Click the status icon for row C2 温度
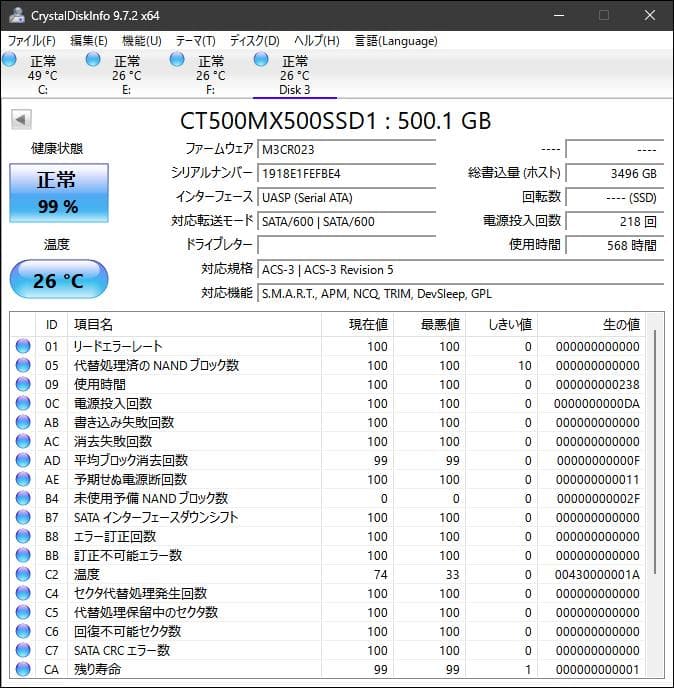Viewport: 674px width, 688px height. (x=23, y=574)
